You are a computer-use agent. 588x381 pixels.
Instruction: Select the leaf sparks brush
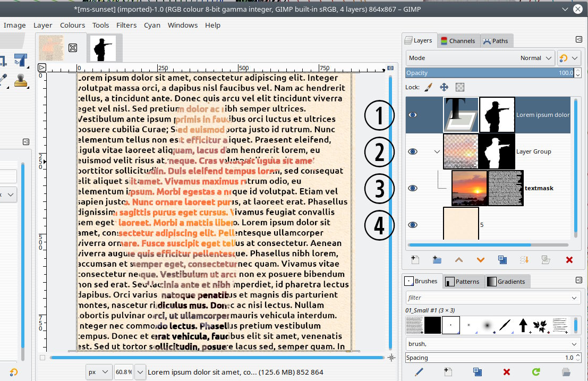pyautogui.click(x=541, y=325)
